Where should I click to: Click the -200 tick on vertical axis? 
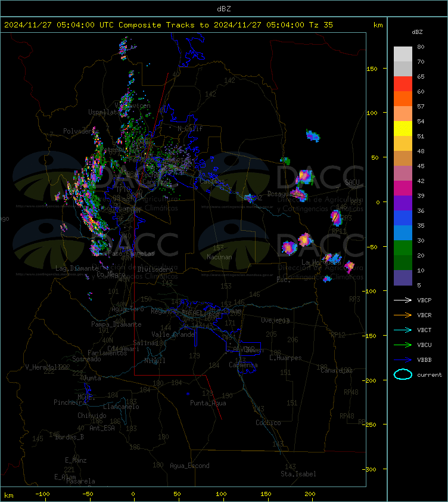coord(369,380)
